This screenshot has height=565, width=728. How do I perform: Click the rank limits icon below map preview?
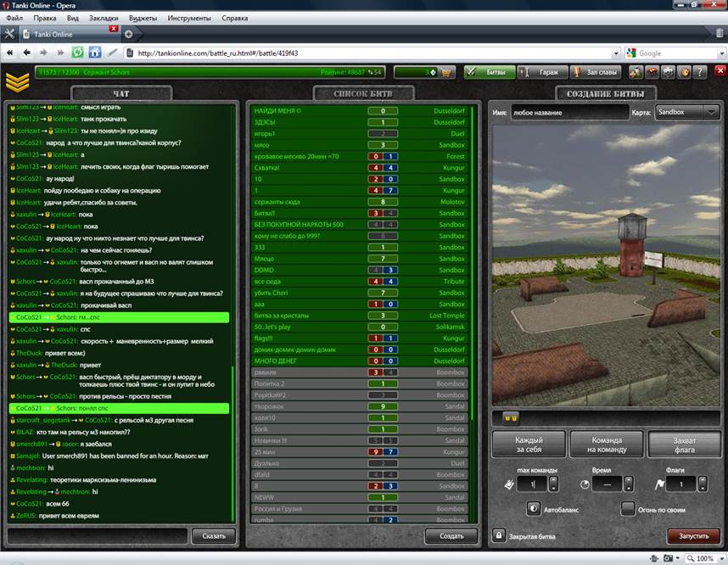click(x=511, y=418)
